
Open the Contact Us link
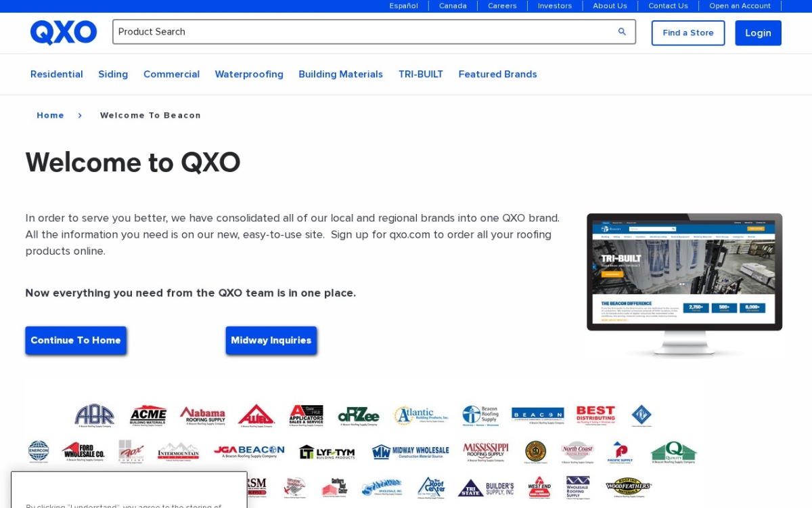[668, 6]
